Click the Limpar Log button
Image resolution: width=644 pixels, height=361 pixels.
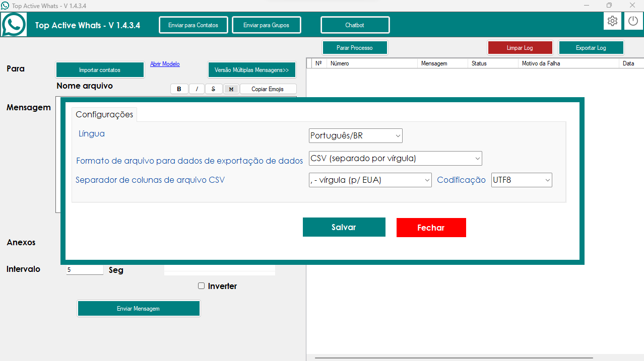(x=520, y=48)
